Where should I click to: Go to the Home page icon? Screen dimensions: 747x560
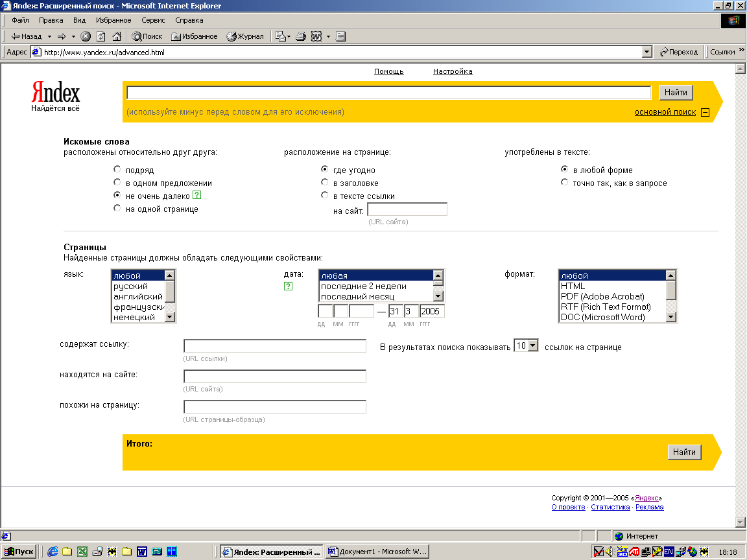click(117, 36)
